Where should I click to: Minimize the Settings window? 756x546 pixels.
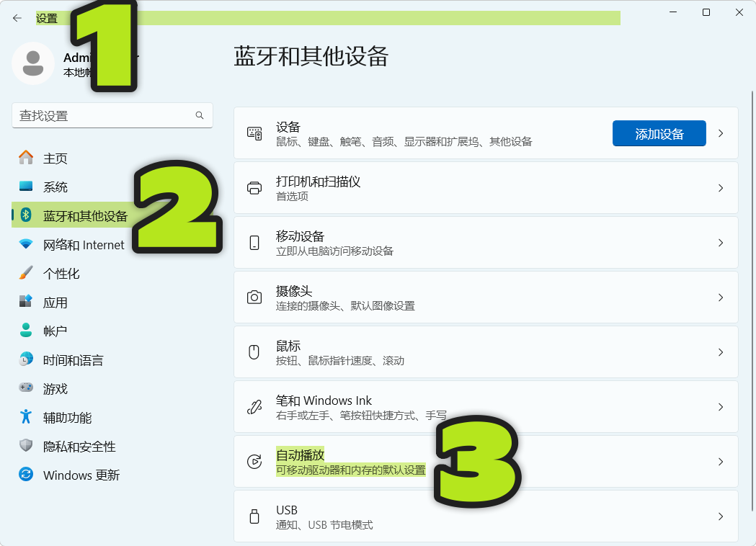[673, 12]
